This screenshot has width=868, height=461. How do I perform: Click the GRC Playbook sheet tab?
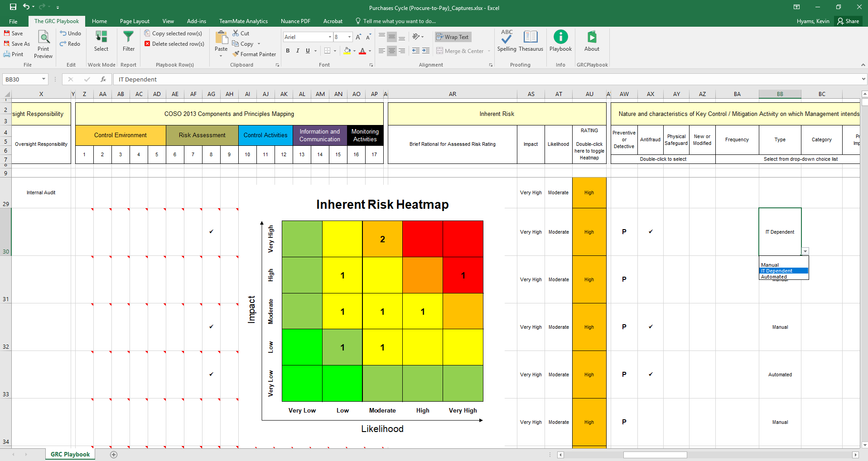[x=70, y=454]
